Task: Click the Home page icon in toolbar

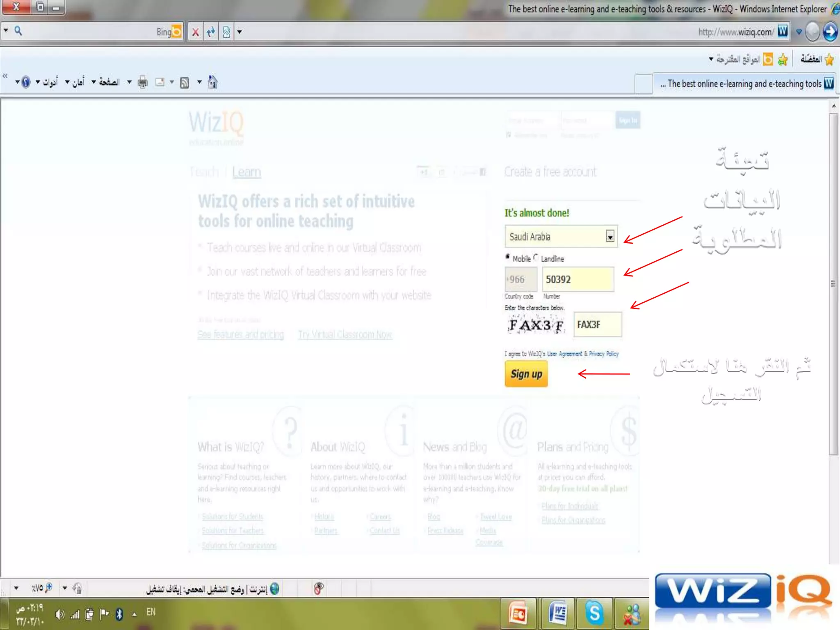Action: 212,82
